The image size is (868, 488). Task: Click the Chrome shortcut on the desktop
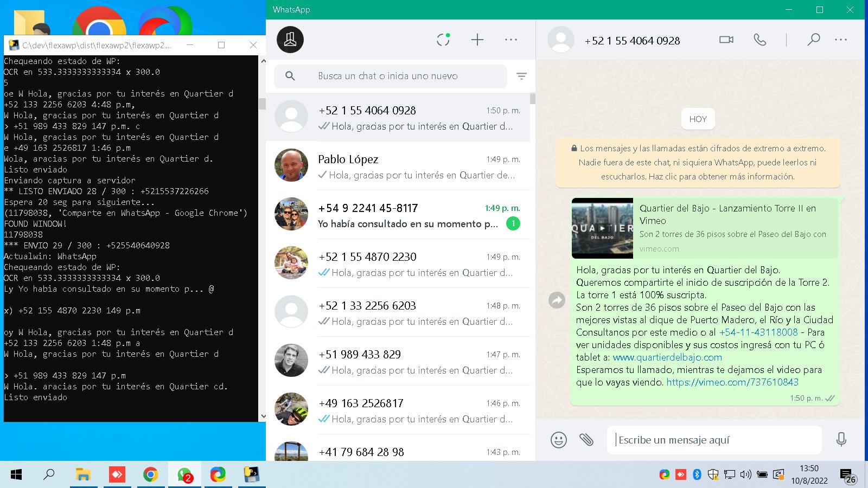99,22
